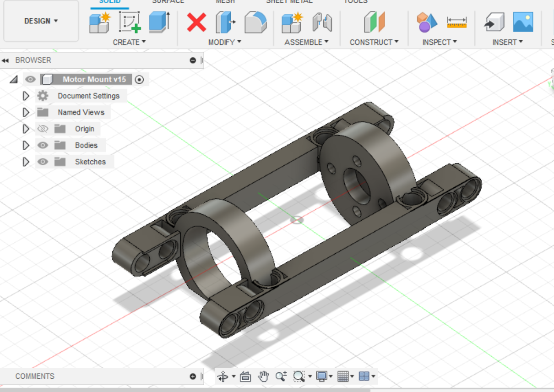Select the Press Pull tool
Image resolution: width=554 pixels, height=392 pixels.
pyautogui.click(x=225, y=22)
